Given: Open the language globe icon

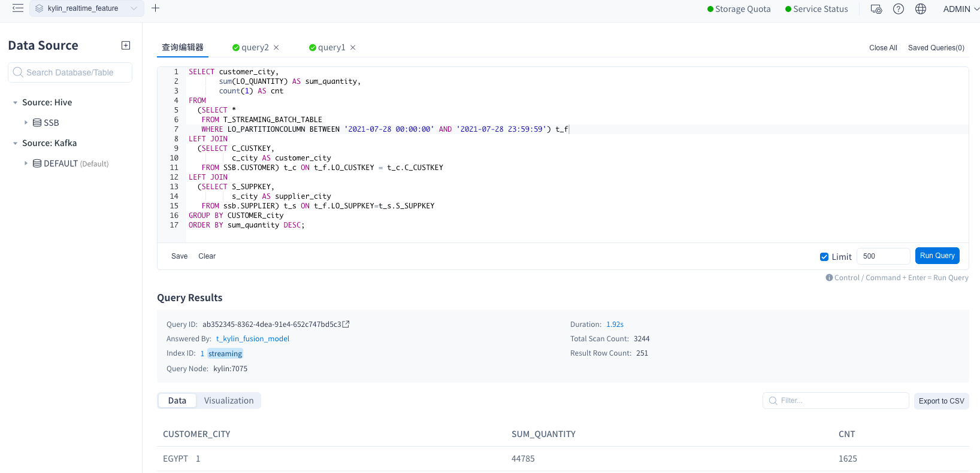Looking at the screenshot, I should click(921, 9).
